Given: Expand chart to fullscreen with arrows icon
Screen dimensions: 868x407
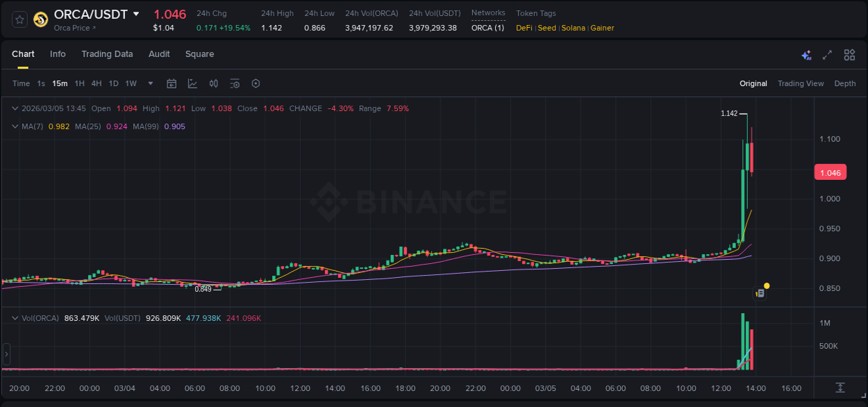Looking at the screenshot, I should 826,54.
